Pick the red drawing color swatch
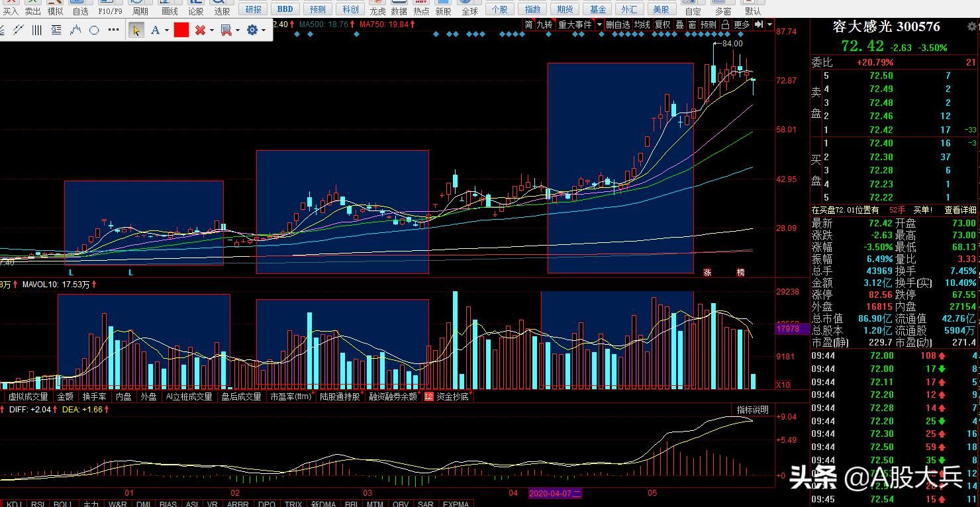The image size is (980, 507). [x=181, y=30]
